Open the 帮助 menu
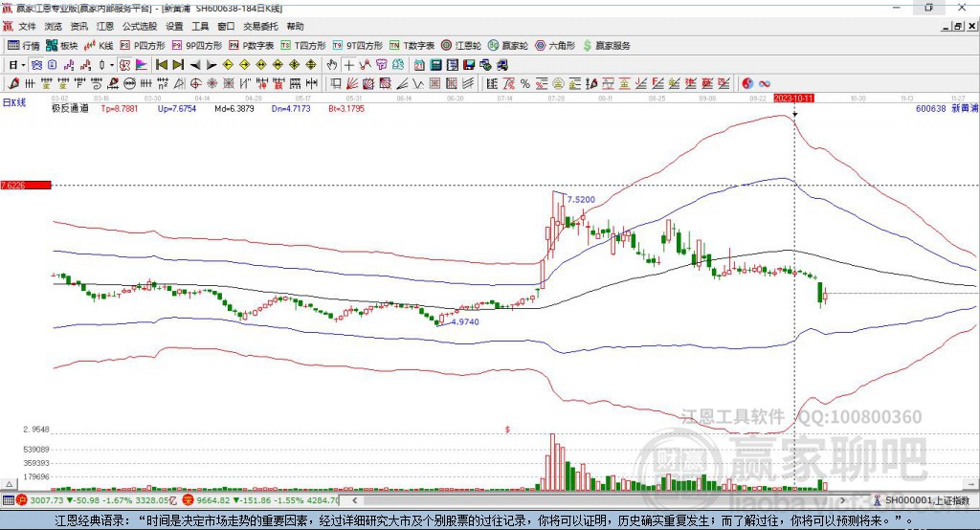The image size is (980, 530). 295,26
